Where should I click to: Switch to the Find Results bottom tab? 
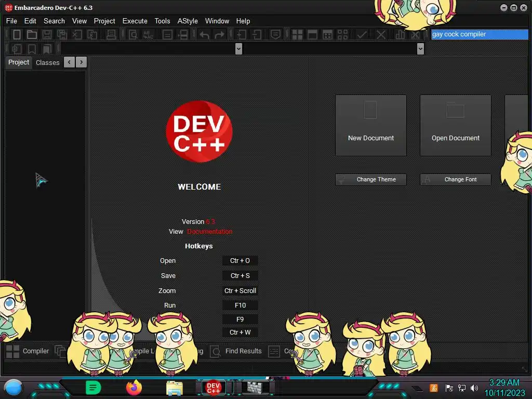[236, 351]
